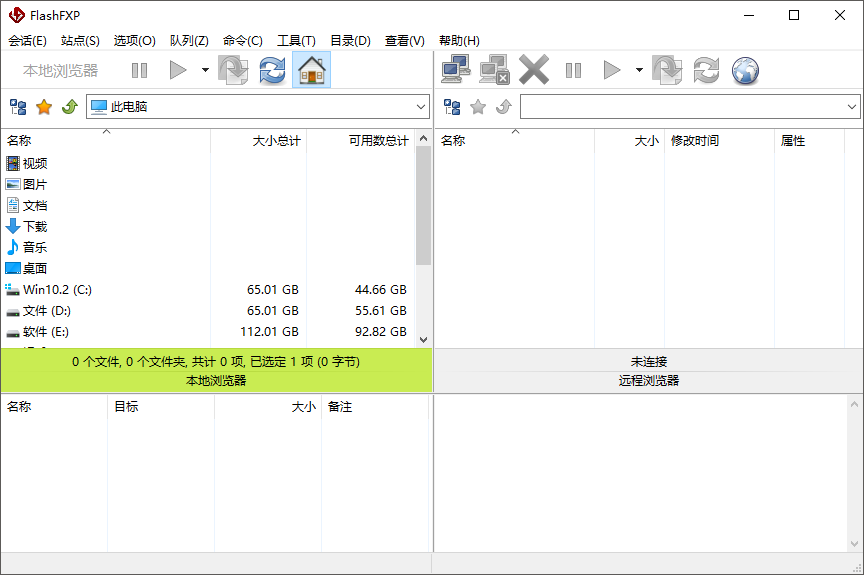Click the 92.82 GB free space cell

[x=381, y=332]
